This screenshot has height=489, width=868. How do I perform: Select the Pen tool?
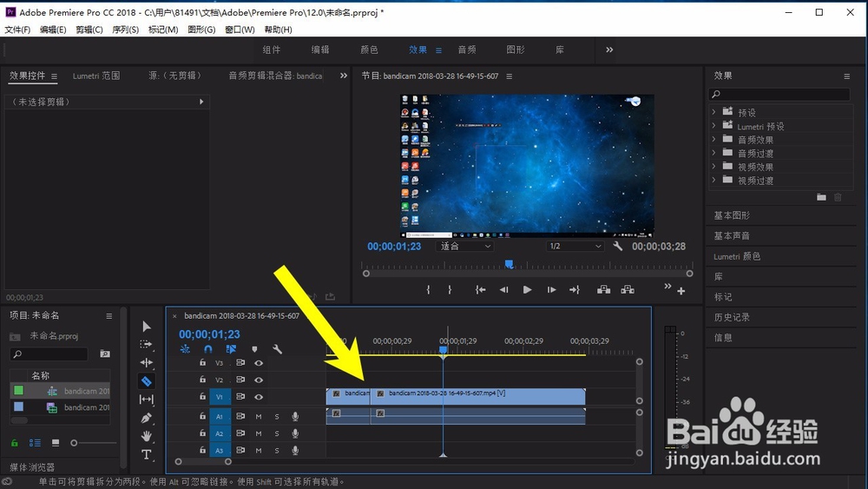pyautogui.click(x=146, y=418)
